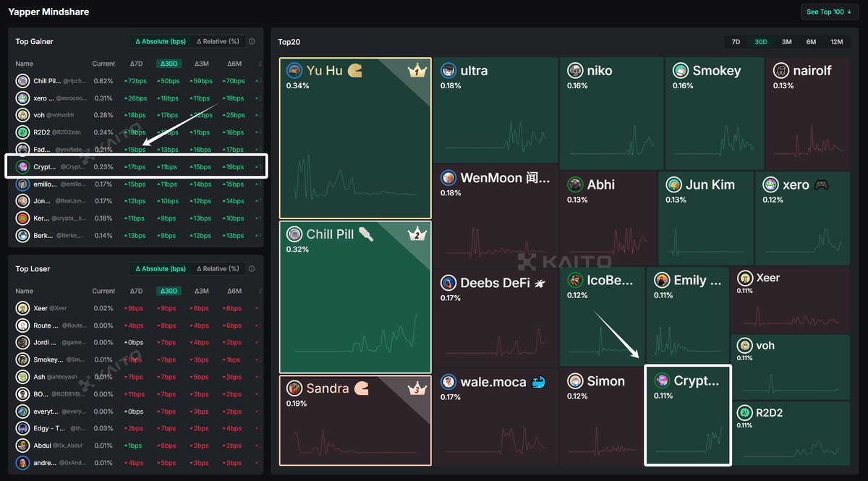This screenshot has height=481, width=868.
Task: Click Abdul's avatar in the Top Loser list
Action: click(x=22, y=446)
